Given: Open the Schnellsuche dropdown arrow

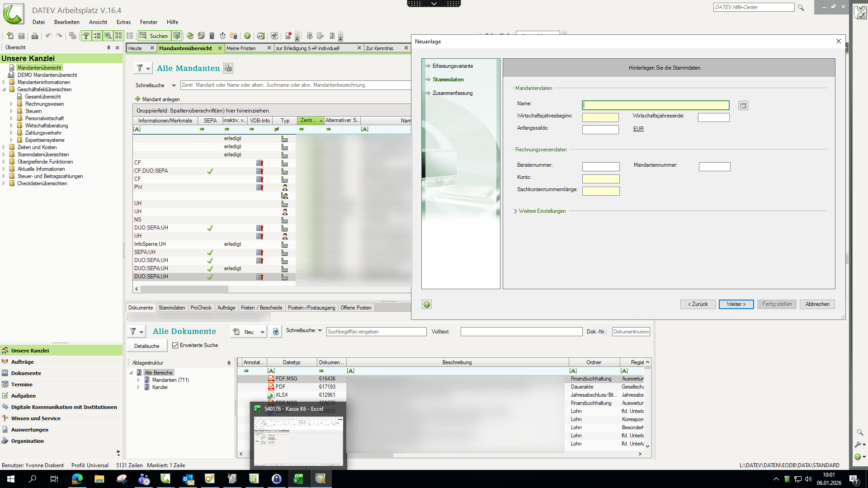Looking at the screenshot, I should coord(174,85).
